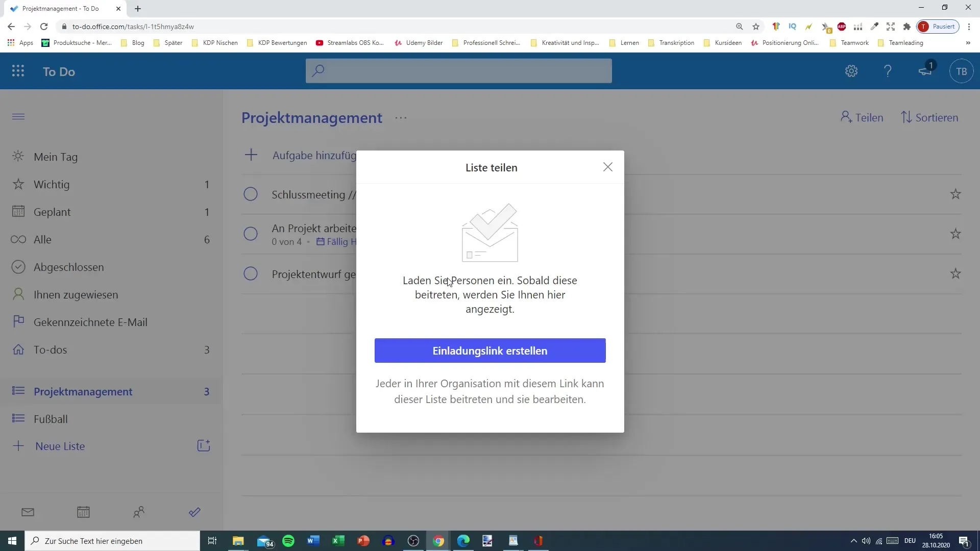980x551 pixels.
Task: Bookmark this page with star icon
Action: [756, 27]
